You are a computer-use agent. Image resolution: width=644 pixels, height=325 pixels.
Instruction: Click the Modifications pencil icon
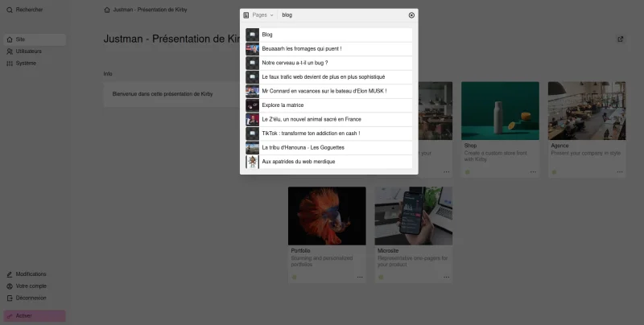[x=10, y=274]
